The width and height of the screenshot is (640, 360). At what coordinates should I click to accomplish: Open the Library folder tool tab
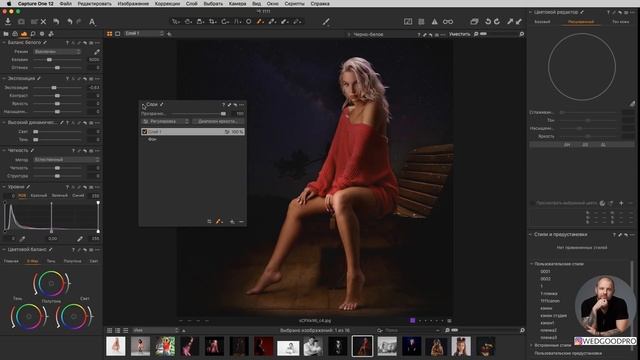6,34
